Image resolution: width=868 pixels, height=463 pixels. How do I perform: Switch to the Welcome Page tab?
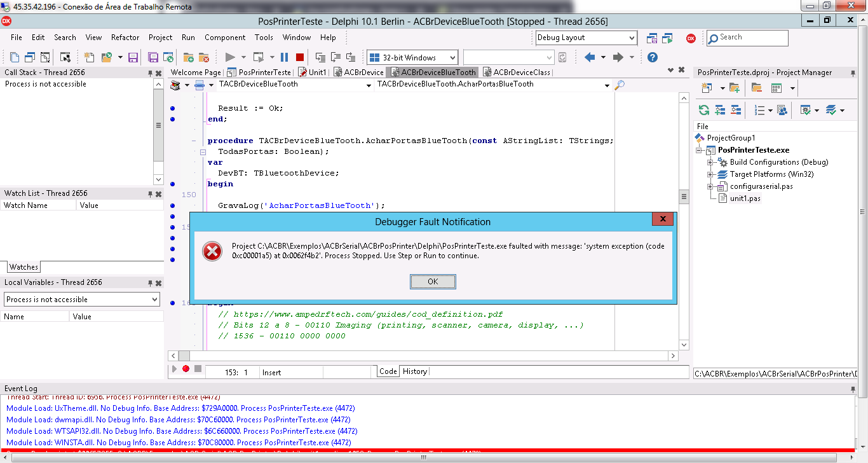(196, 73)
